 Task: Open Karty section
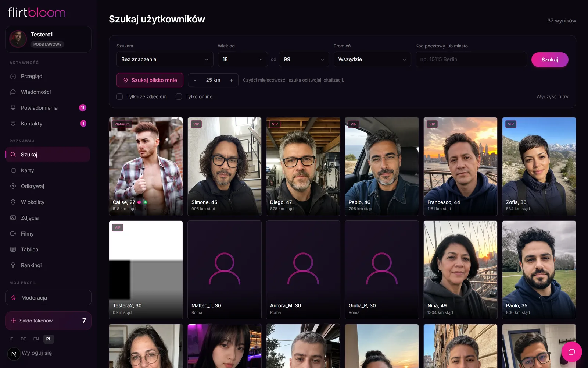pos(48,170)
